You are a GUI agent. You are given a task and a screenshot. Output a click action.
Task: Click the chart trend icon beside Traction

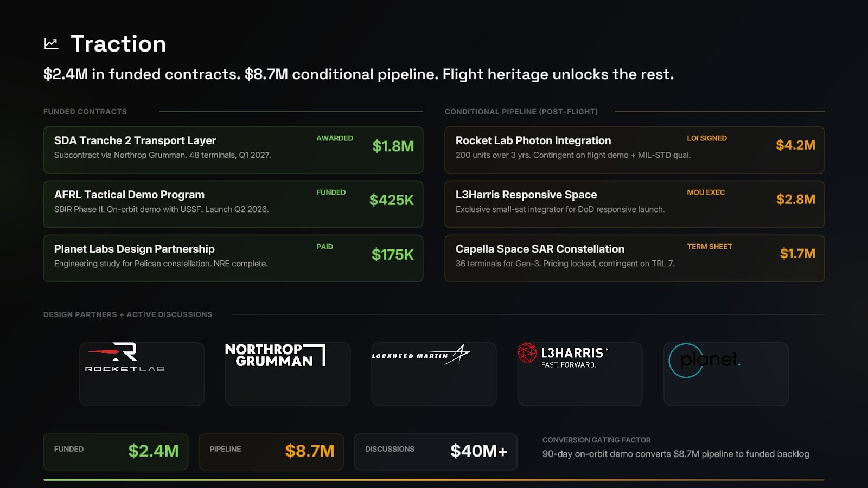coord(51,43)
